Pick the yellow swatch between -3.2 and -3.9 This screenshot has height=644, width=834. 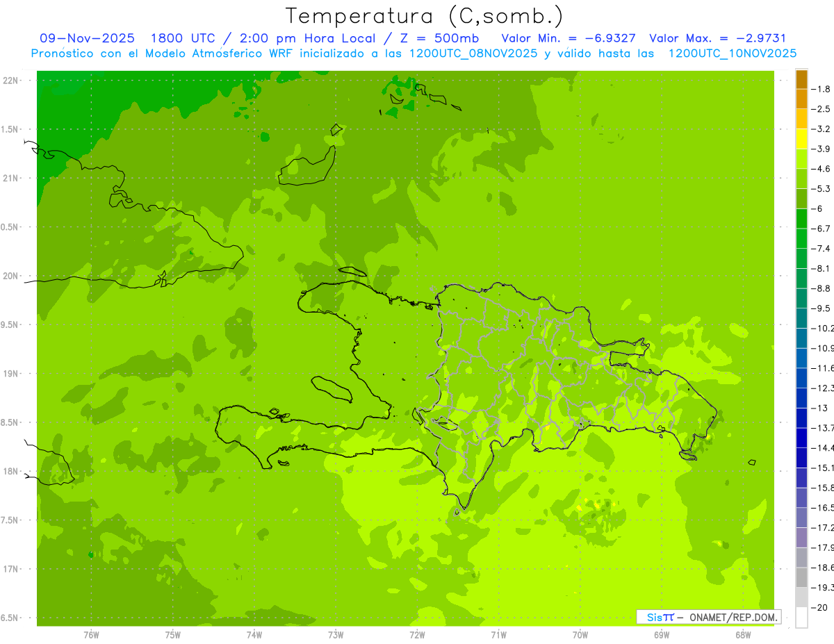point(801,139)
